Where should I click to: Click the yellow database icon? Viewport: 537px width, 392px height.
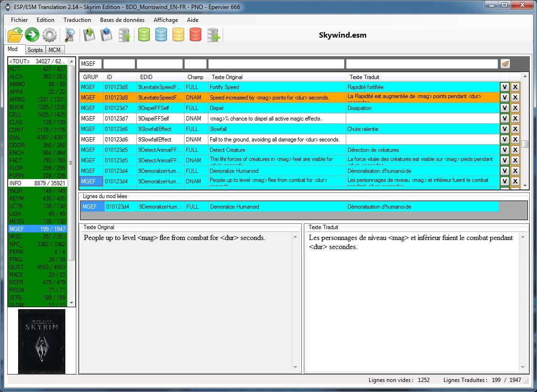pos(178,35)
